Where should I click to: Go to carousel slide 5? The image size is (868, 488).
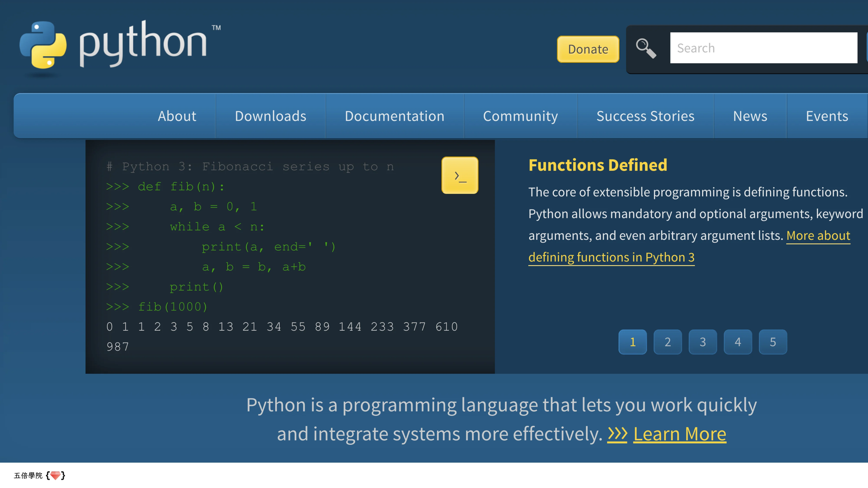(x=773, y=342)
